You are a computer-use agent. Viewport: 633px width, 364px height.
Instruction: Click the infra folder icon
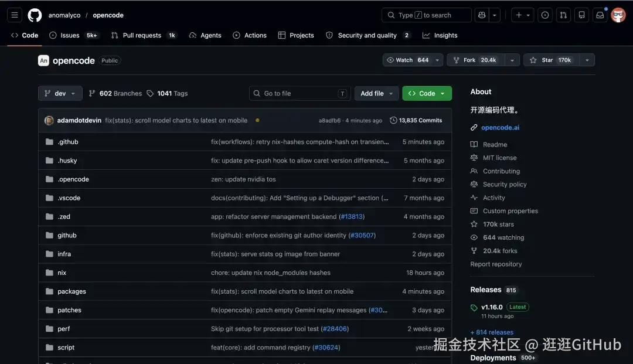tap(49, 254)
